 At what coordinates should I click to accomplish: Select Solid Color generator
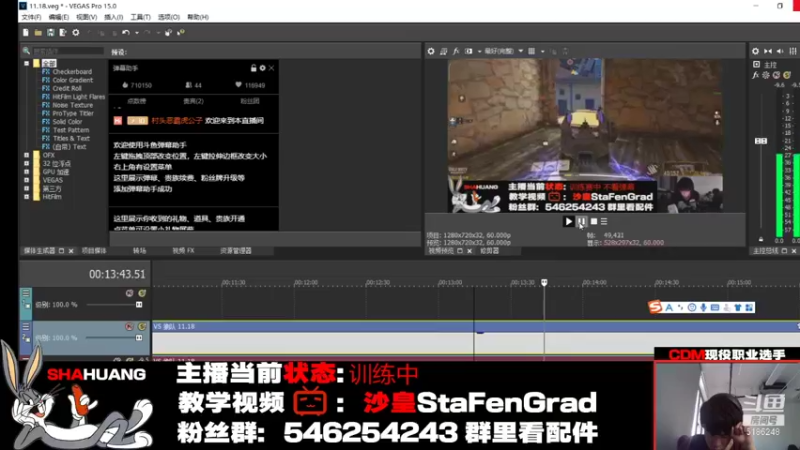coord(67,121)
